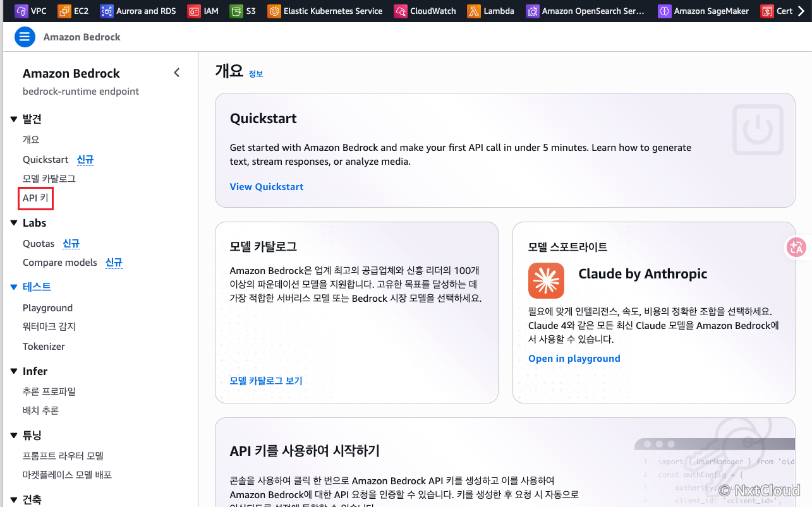Open Quickstart in the sidebar
The height and width of the screenshot is (507, 812).
[45, 159]
